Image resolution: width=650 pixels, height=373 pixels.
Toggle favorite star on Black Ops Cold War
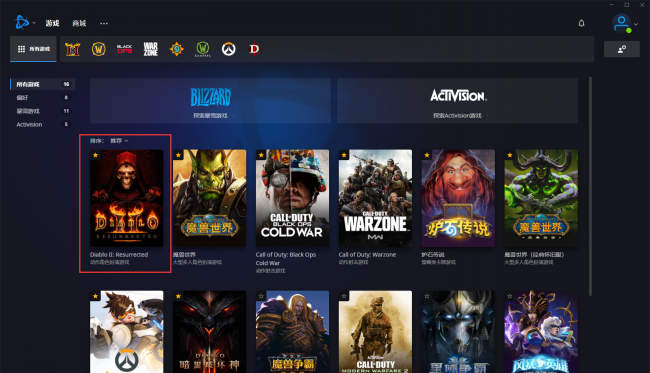pyautogui.click(x=261, y=155)
